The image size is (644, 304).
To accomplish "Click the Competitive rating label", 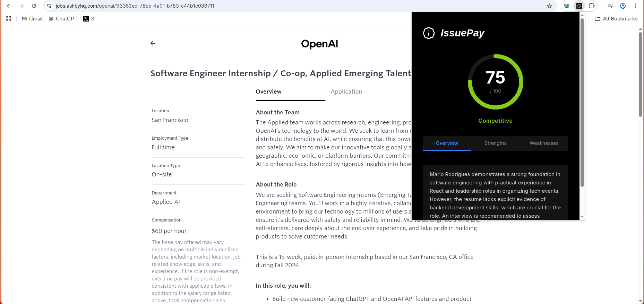I will tap(495, 121).
